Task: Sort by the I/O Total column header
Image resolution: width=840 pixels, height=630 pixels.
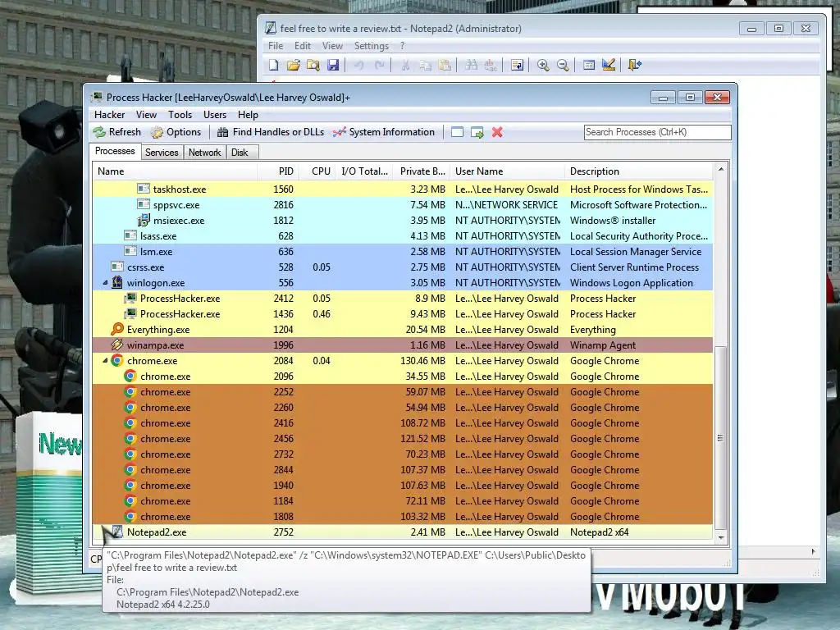Action: point(364,171)
